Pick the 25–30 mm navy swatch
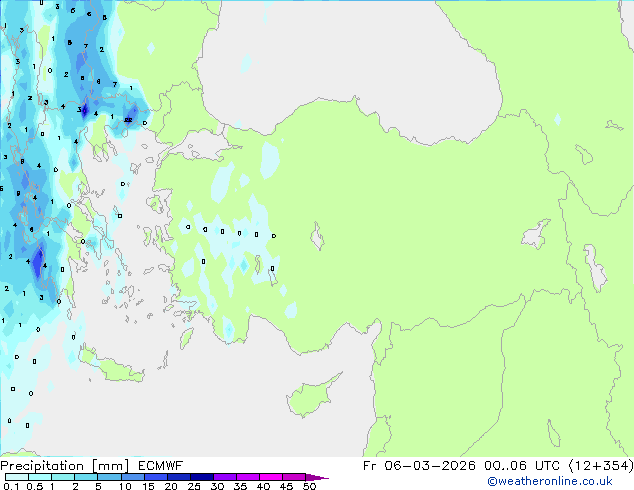 [202, 477]
